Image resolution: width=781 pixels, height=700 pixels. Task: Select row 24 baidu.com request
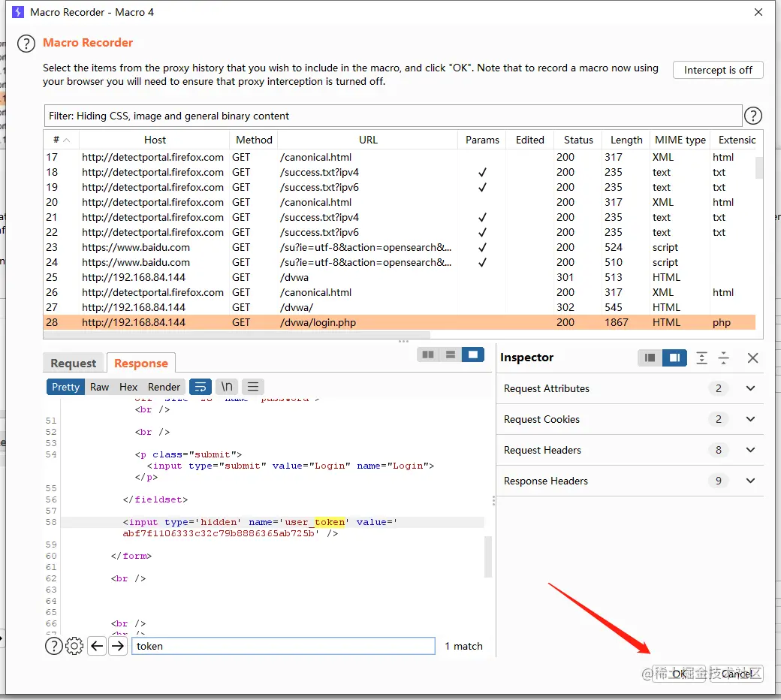(x=400, y=263)
